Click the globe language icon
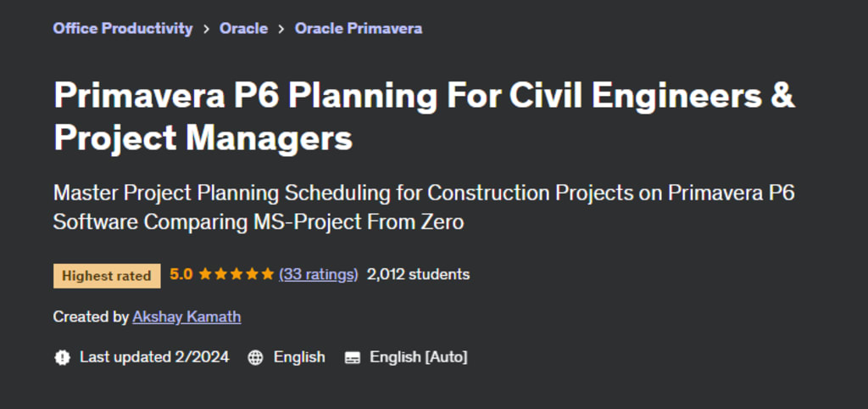The image size is (868, 409). [255, 357]
